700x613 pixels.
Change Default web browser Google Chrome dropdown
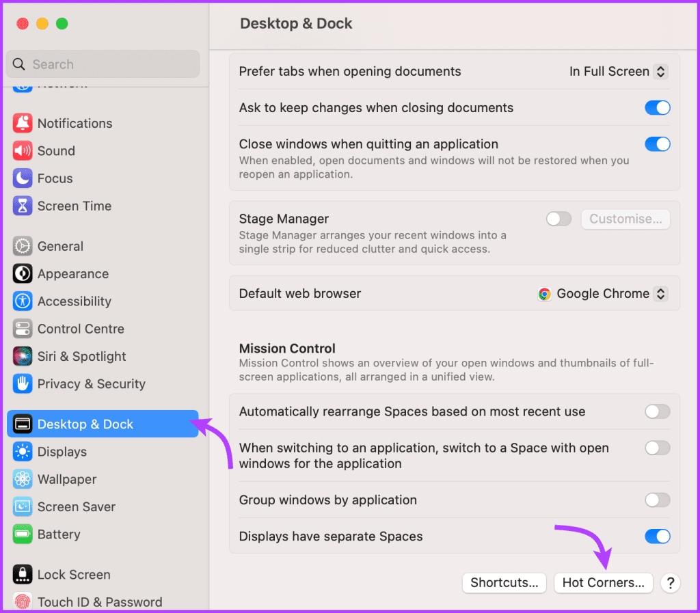pos(603,294)
